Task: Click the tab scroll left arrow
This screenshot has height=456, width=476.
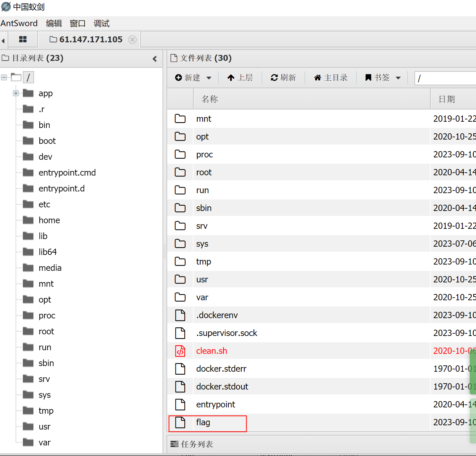Action: point(3,41)
